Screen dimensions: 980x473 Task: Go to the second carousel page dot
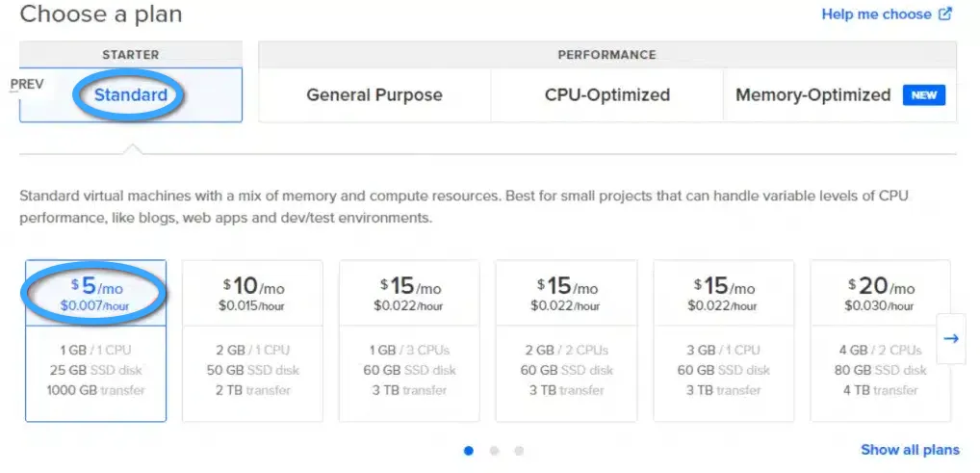(x=495, y=450)
